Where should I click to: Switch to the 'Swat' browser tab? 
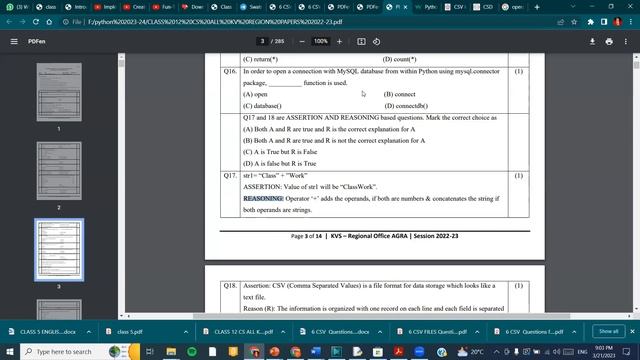click(x=251, y=7)
